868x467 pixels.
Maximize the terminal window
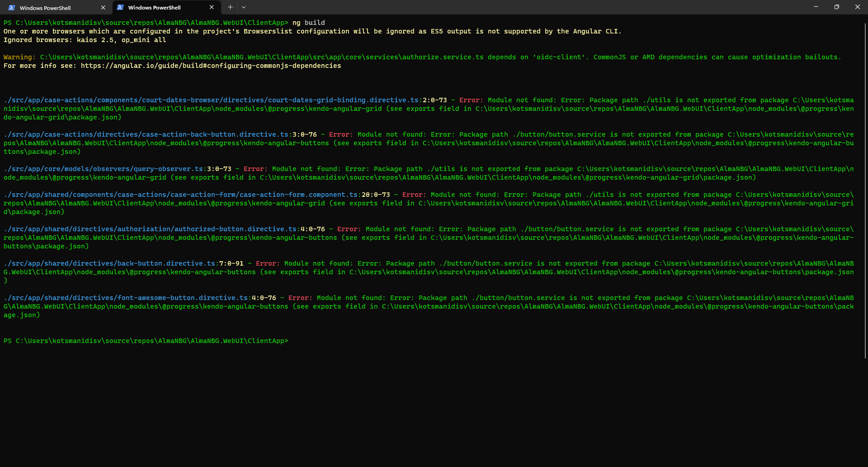(837, 7)
